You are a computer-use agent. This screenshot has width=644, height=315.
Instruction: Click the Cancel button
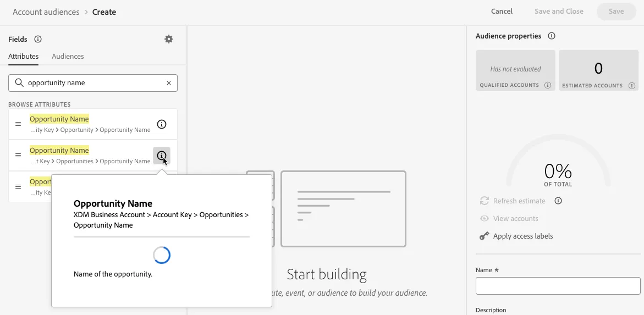(502, 12)
